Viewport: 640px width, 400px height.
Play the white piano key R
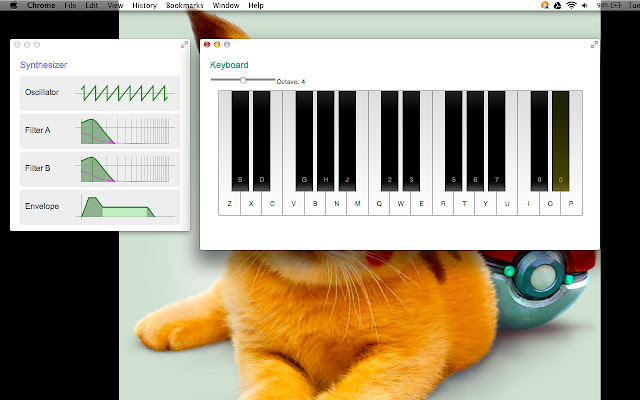point(443,203)
